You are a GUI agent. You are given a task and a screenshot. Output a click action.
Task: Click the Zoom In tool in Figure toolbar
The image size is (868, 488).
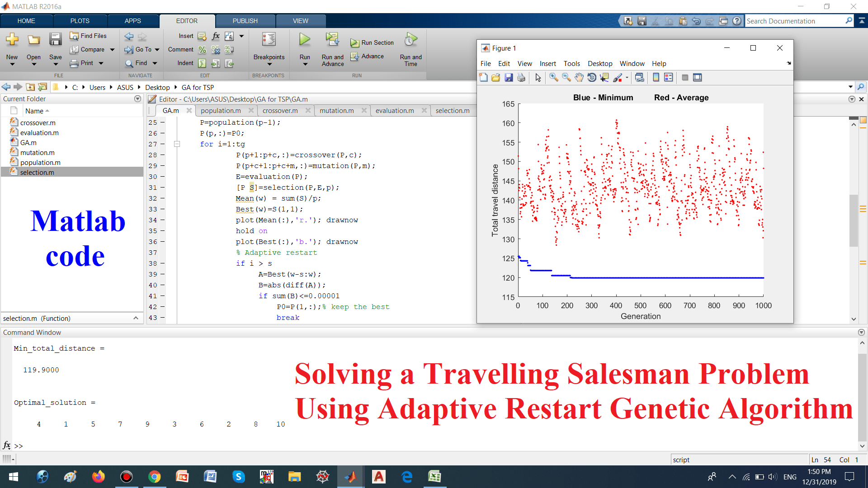553,78
